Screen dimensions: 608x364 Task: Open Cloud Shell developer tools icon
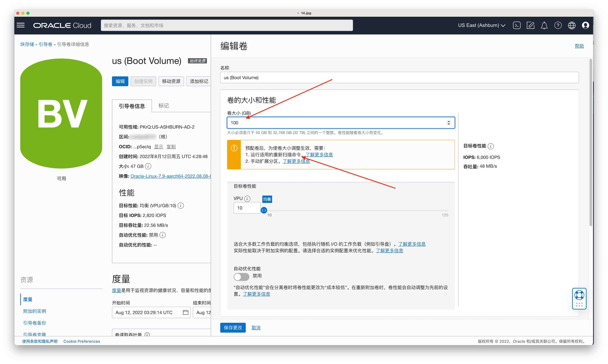[x=517, y=26]
